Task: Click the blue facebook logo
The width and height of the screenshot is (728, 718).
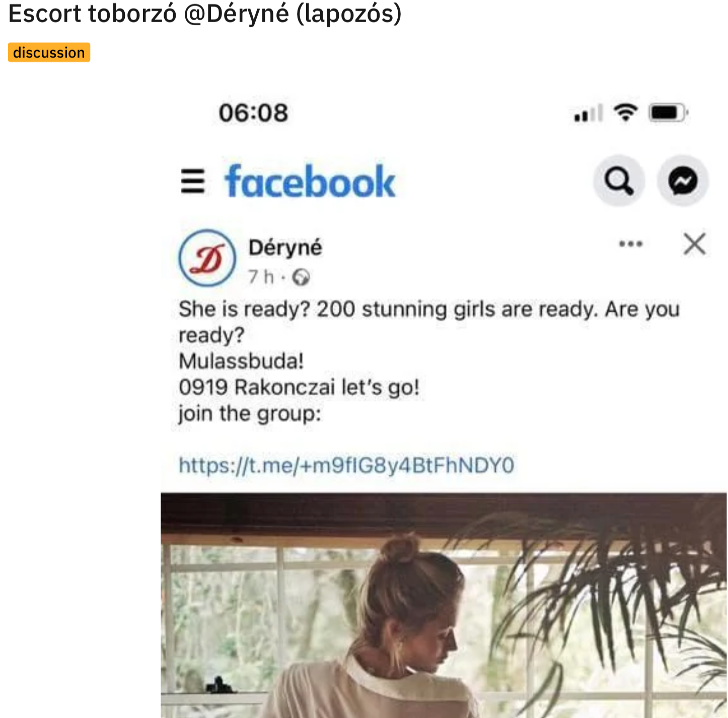Action: point(310,181)
